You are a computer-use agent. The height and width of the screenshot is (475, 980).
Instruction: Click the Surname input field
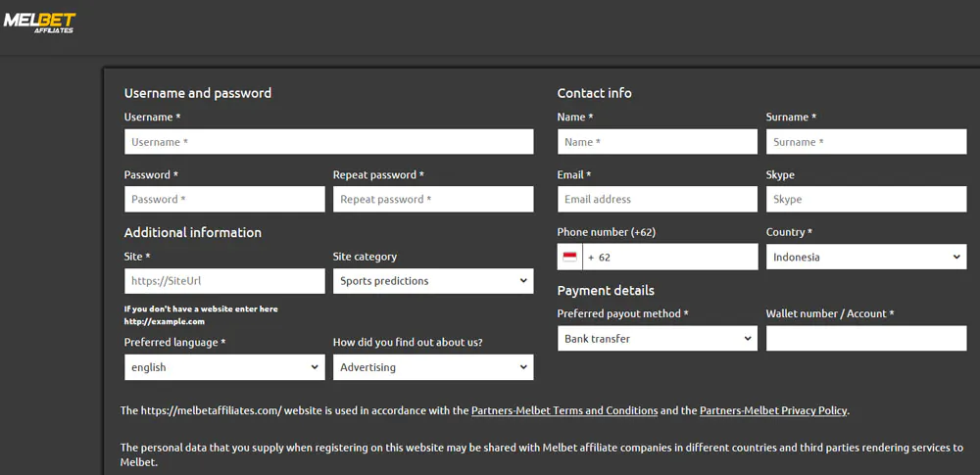(x=866, y=142)
